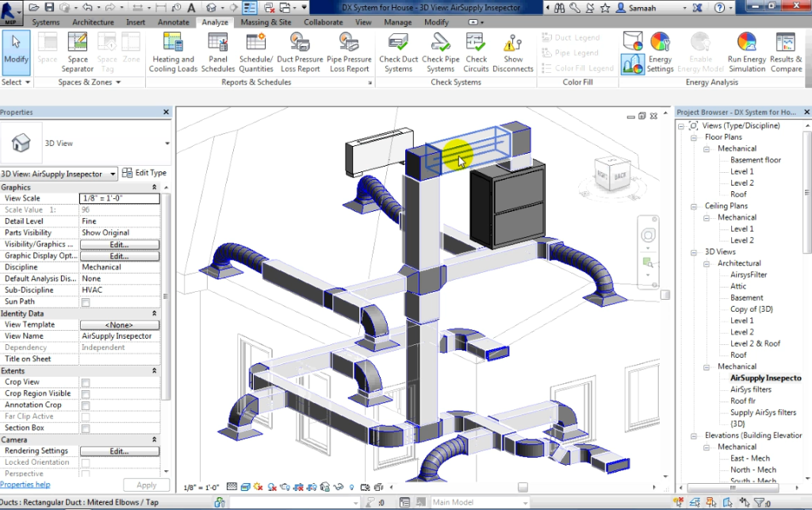Viewport: 812px width, 510px height.
Task: Click Edit Type button
Action: [x=144, y=173]
